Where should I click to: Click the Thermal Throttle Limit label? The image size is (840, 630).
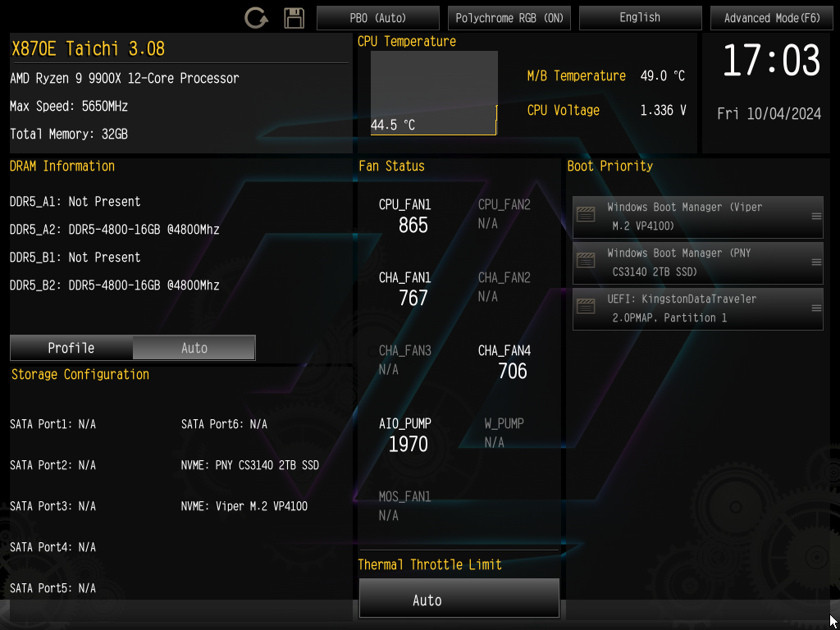[x=430, y=564]
